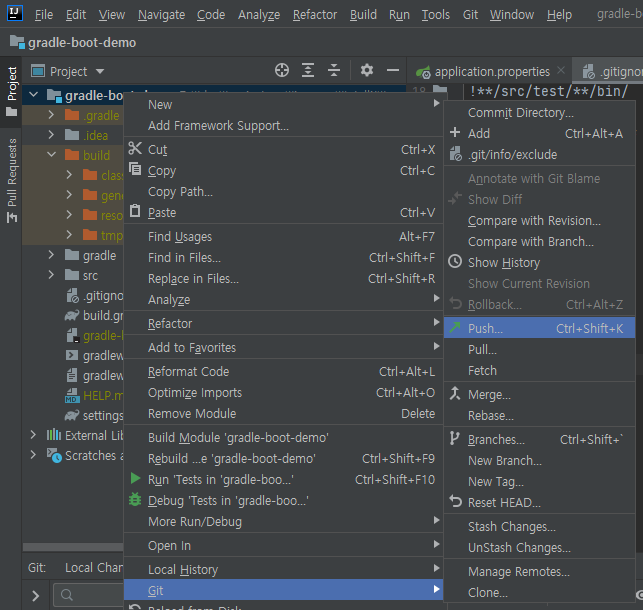The height and width of the screenshot is (610, 643).
Task: Expand the .idea folder
Action: pyautogui.click(x=51, y=134)
